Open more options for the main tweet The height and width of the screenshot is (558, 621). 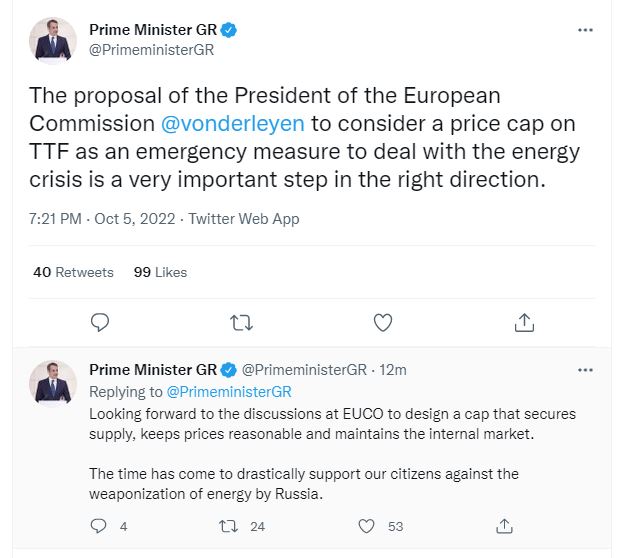pos(585,30)
